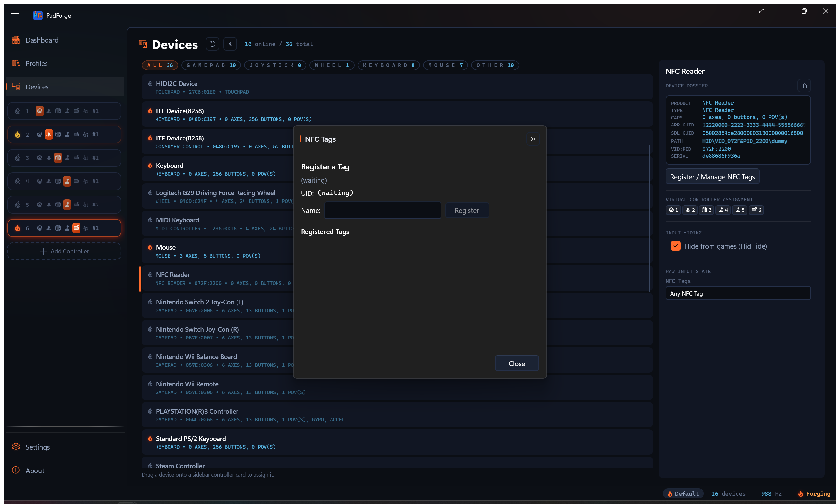Click the tag Name input field
This screenshot has height=504, width=840.
pos(383,210)
